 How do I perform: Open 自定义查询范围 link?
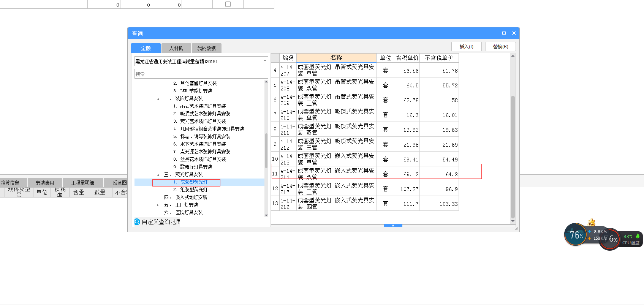pyautogui.click(x=161, y=222)
